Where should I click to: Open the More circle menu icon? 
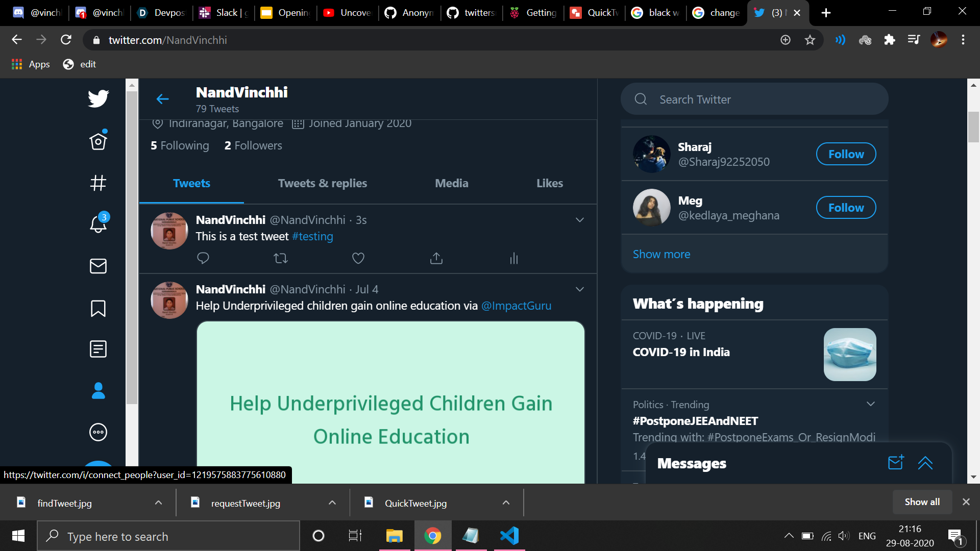[98, 432]
